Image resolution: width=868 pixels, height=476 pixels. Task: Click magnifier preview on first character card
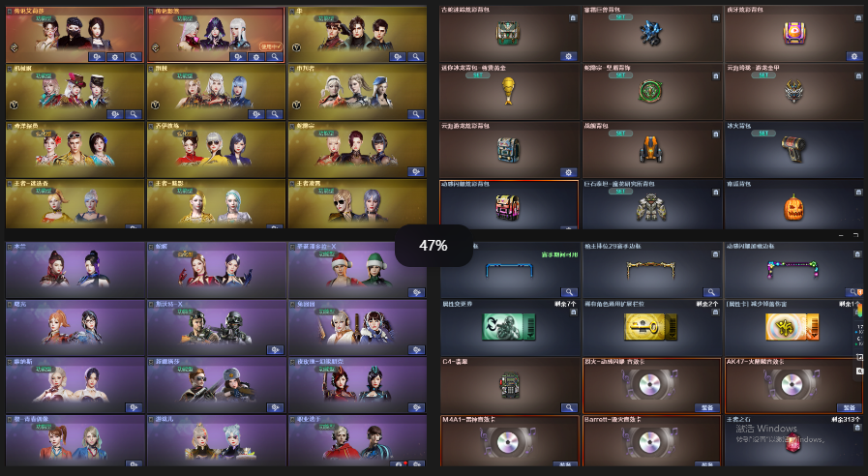(134, 57)
